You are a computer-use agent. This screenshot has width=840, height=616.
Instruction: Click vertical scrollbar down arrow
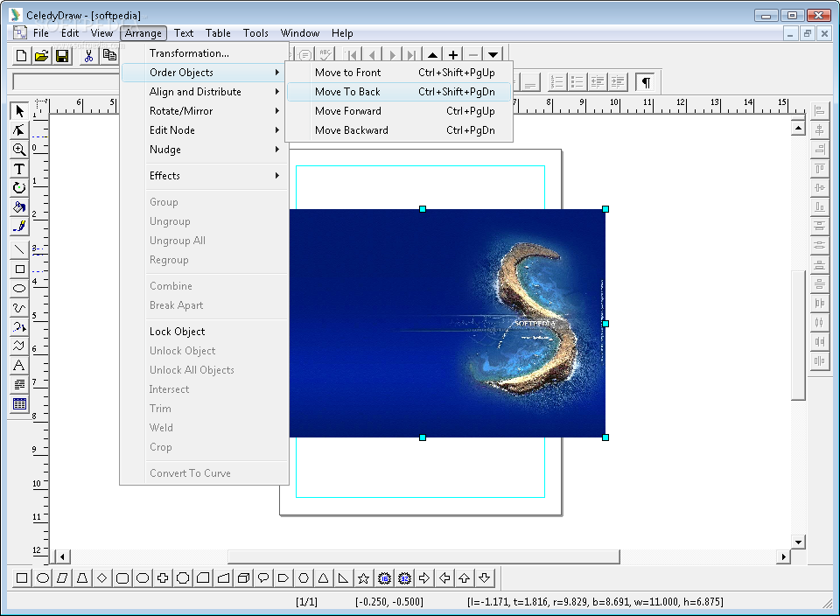798,542
